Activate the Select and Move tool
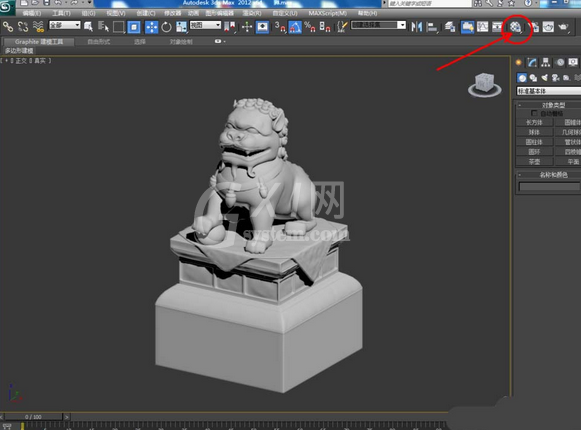The width and height of the screenshot is (581, 430). (151, 27)
